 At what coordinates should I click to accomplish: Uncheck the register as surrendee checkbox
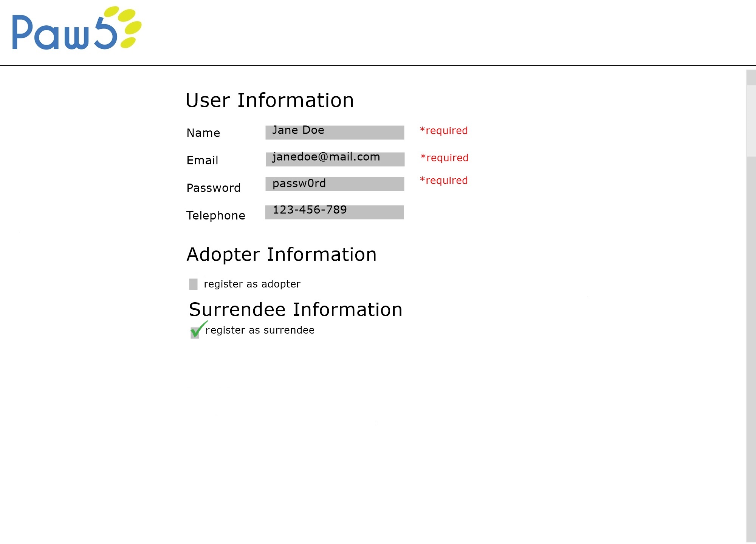(x=195, y=332)
